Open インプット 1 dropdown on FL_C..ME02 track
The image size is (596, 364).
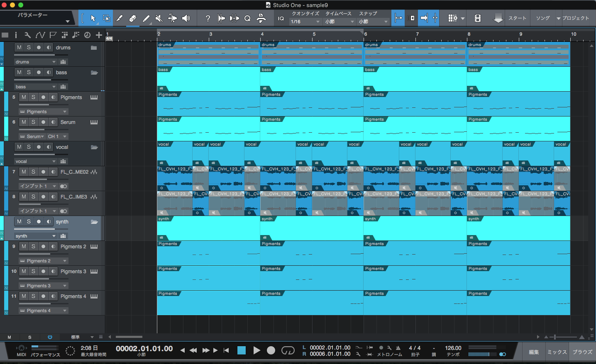[x=38, y=186]
